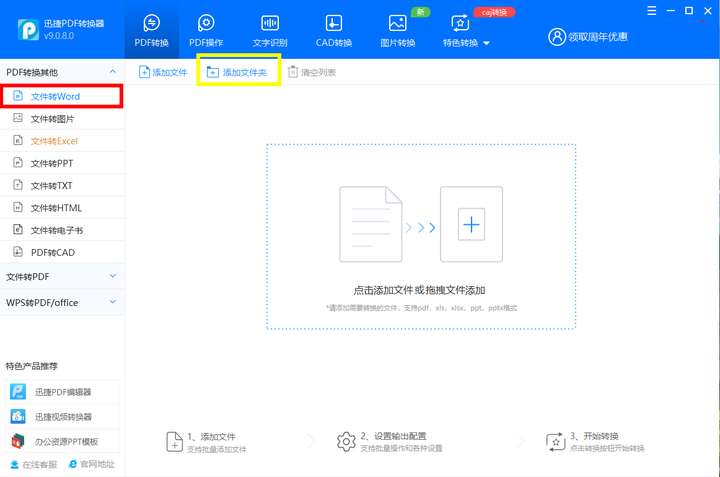Click the caj转换 red badge
Image resolution: width=720 pixels, height=477 pixels.
494,12
